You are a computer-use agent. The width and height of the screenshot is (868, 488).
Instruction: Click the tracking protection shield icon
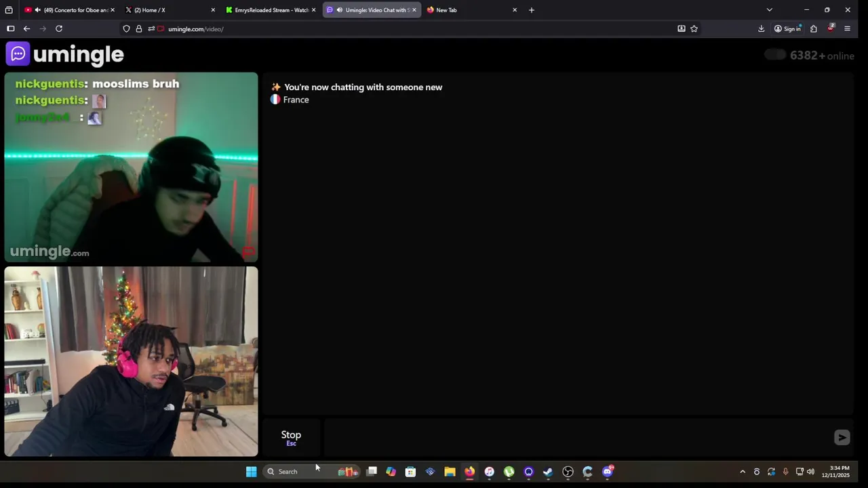point(126,28)
